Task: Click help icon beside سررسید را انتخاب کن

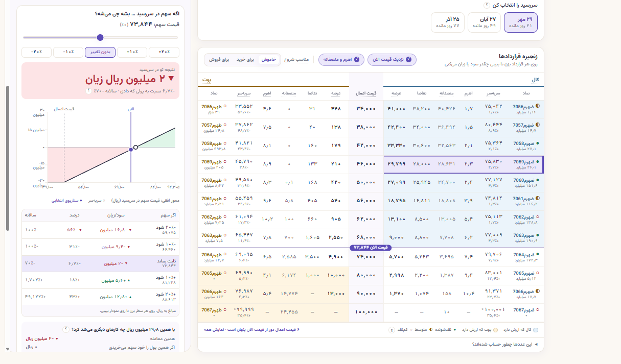Action: (487, 5)
